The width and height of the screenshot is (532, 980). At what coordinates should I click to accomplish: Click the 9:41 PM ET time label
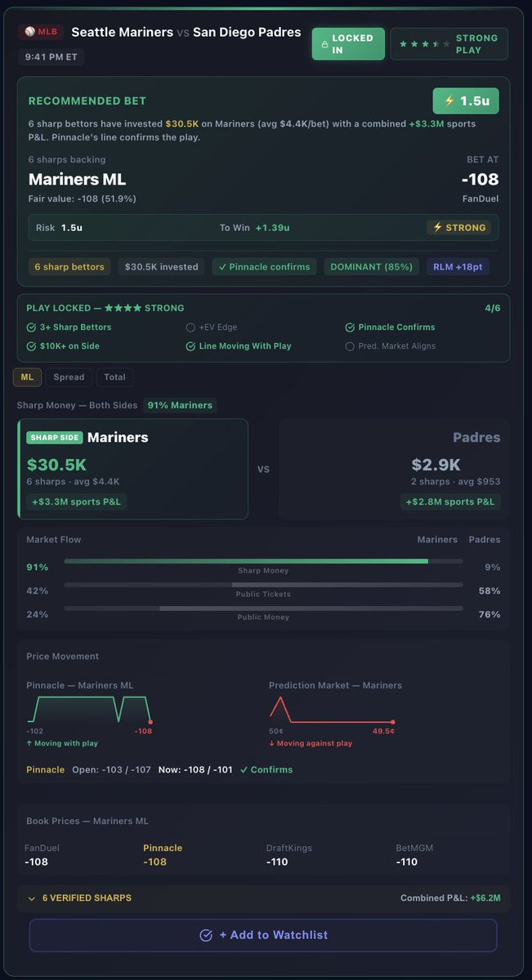[x=51, y=57]
